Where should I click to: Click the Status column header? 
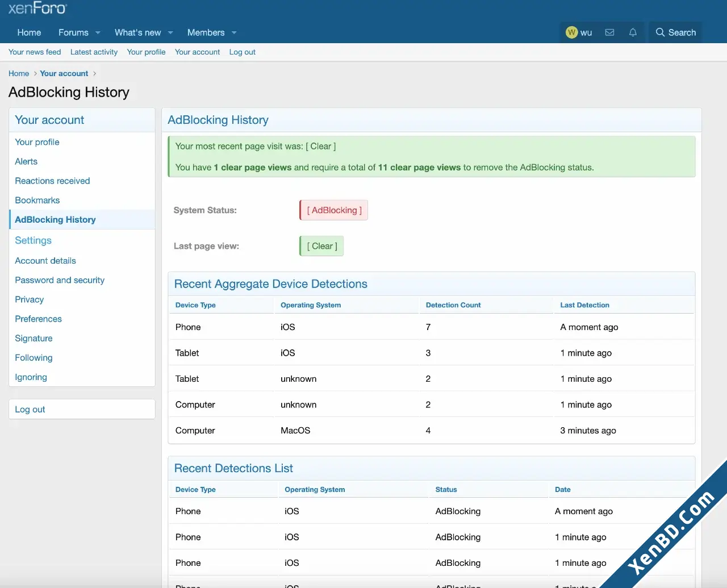(446, 489)
